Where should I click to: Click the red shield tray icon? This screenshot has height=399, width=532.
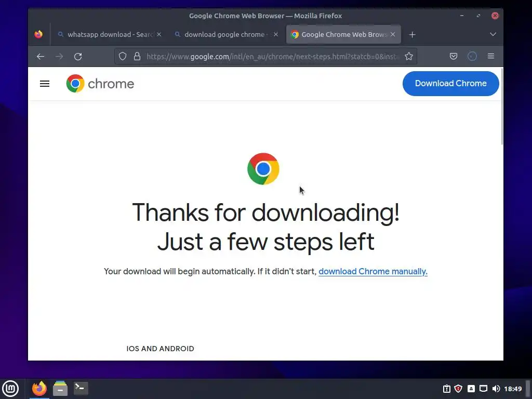[458, 389]
